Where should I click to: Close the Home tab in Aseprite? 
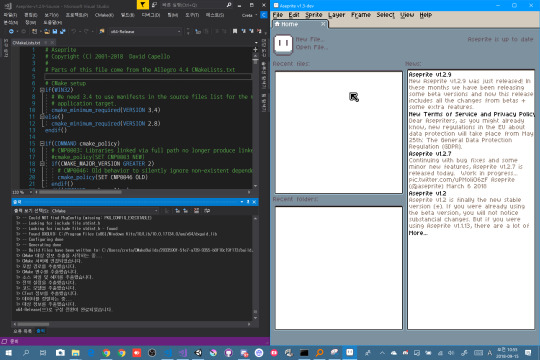[x=323, y=24]
